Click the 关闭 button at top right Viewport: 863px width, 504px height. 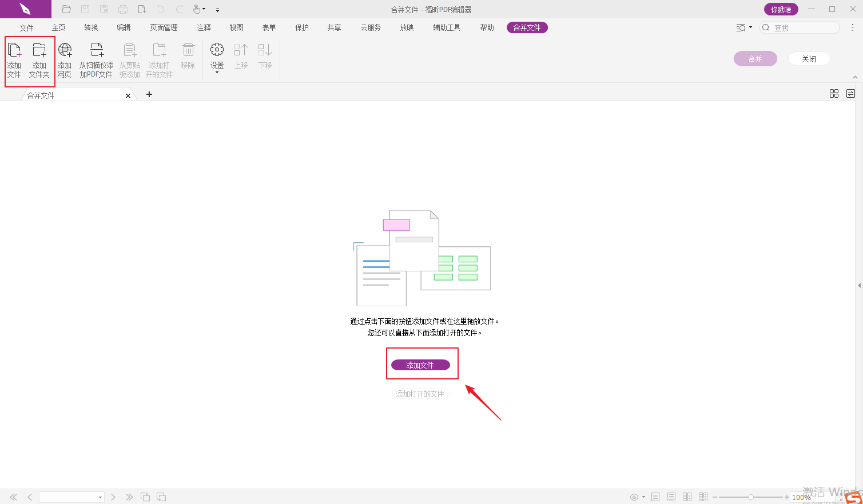coord(809,59)
